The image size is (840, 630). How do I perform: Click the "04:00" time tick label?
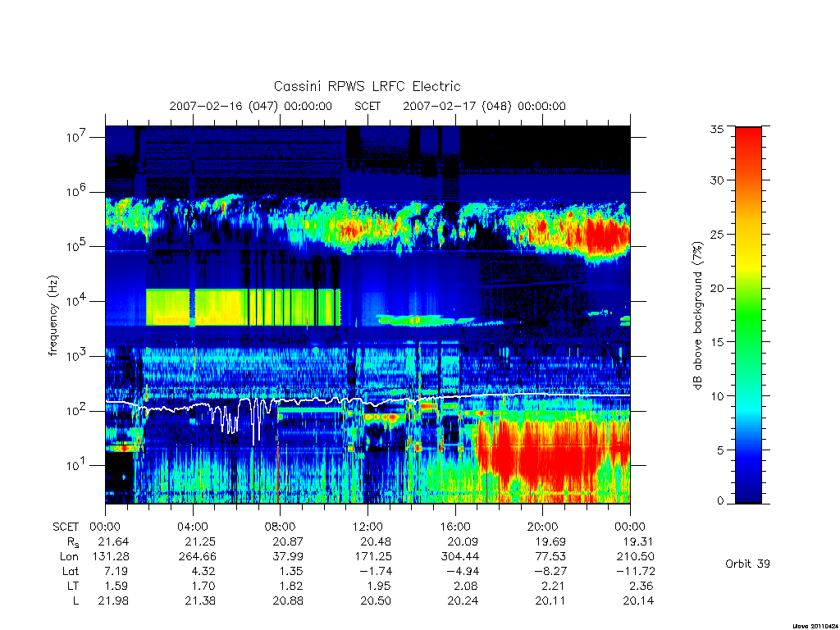(x=192, y=527)
